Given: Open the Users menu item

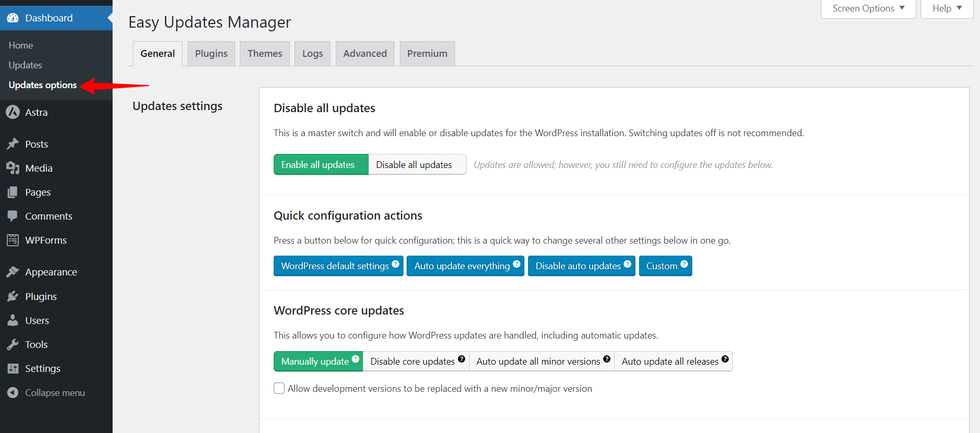Looking at the screenshot, I should tap(56, 320).
